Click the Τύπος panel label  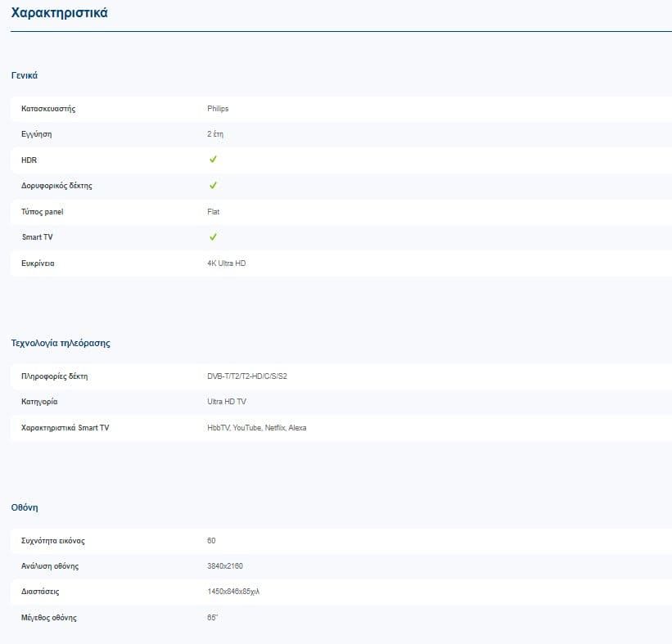43,212
